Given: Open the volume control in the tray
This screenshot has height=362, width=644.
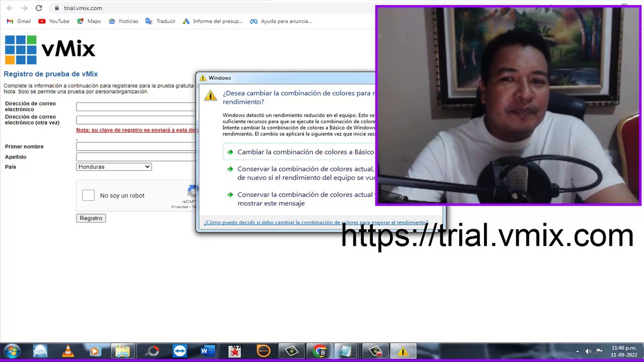Looking at the screenshot, I should (588, 351).
